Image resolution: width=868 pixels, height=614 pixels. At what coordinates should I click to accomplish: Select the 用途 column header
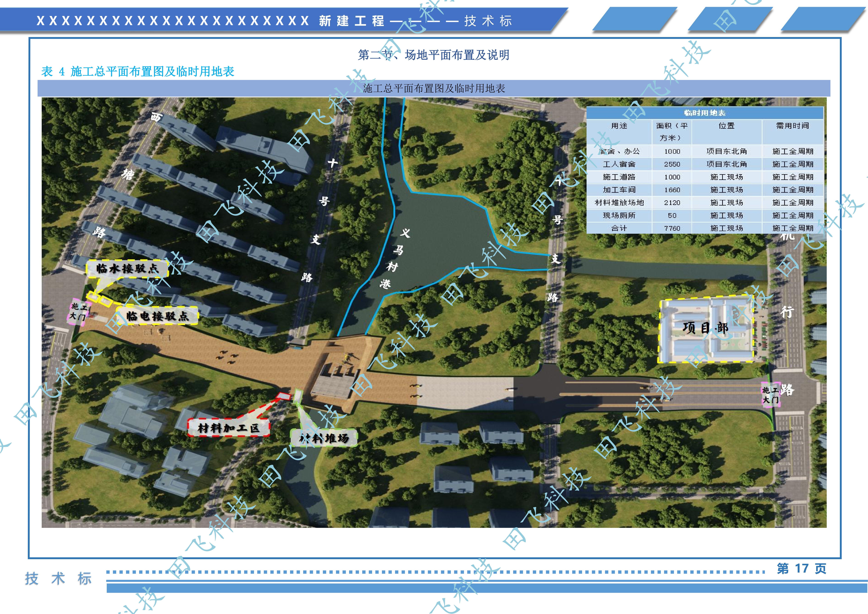619,126
